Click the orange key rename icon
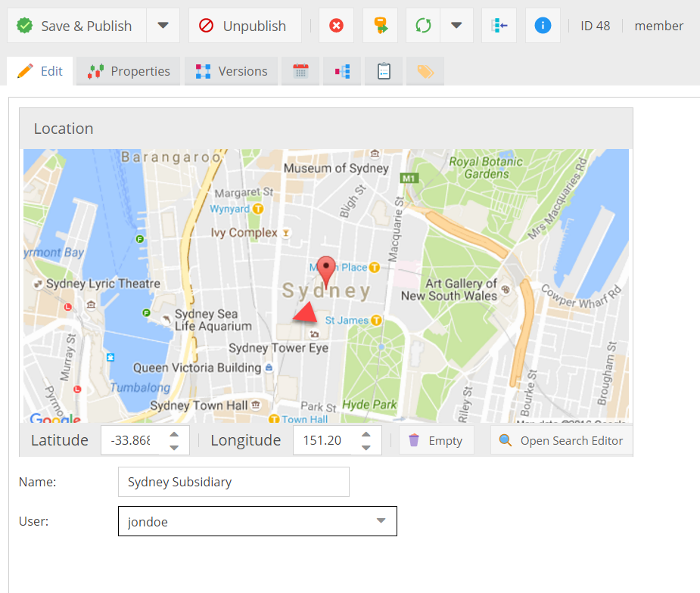The height and width of the screenshot is (593, 700). tap(380, 26)
